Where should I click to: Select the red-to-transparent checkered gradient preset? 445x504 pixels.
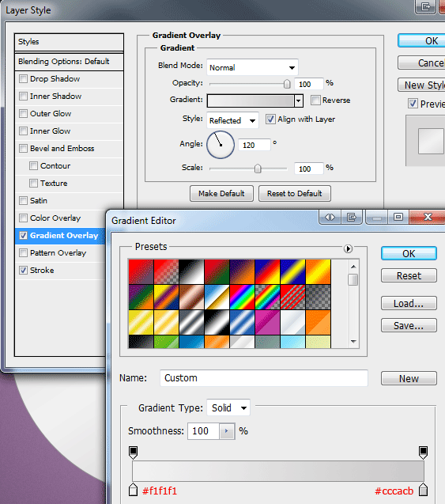[x=166, y=272]
